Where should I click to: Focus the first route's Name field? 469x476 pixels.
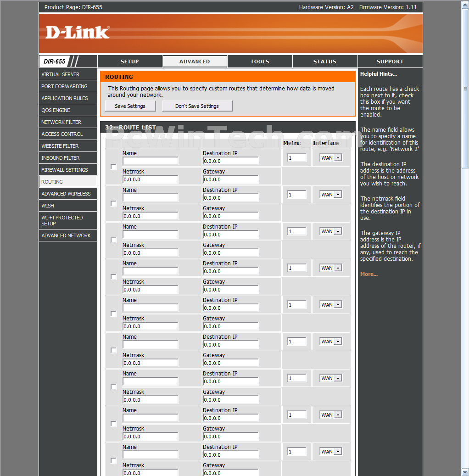click(150, 161)
